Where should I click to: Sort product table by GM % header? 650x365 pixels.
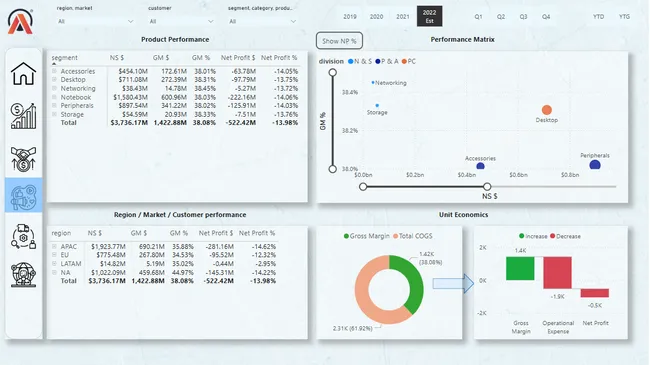tap(201, 58)
